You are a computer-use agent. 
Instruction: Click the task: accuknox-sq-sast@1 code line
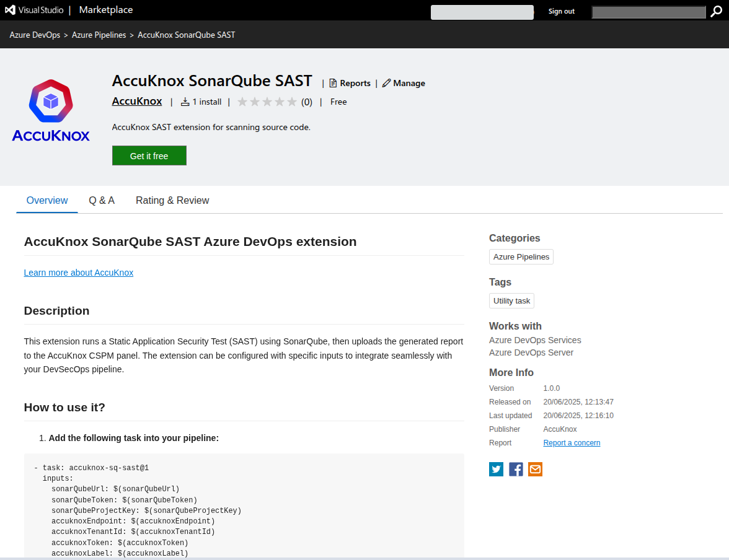click(x=91, y=468)
